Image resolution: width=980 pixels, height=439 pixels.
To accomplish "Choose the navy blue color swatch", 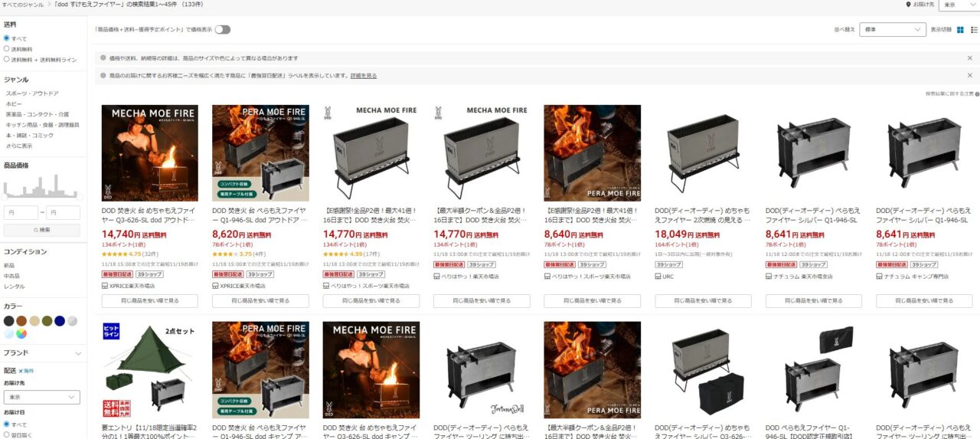I will coord(60,321).
